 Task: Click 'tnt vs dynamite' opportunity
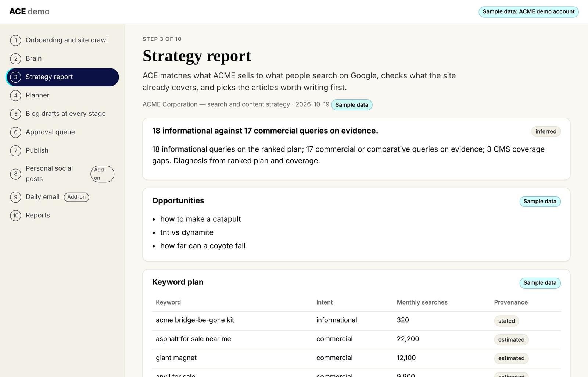pyautogui.click(x=187, y=232)
